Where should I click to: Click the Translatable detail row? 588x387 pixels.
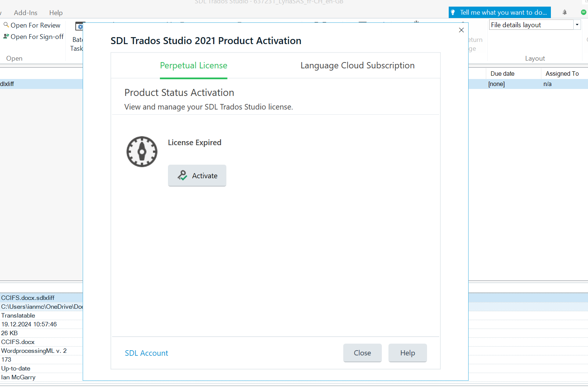tap(41, 315)
